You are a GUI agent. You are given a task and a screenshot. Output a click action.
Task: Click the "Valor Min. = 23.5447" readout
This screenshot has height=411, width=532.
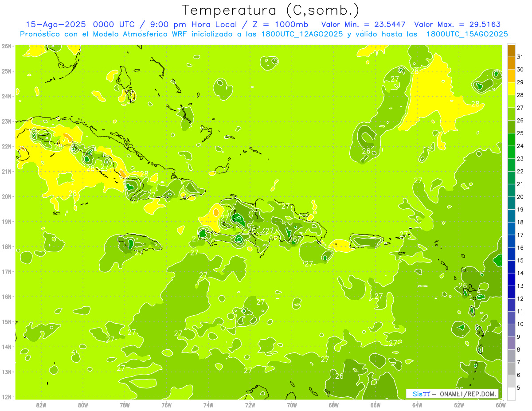pos(363,24)
